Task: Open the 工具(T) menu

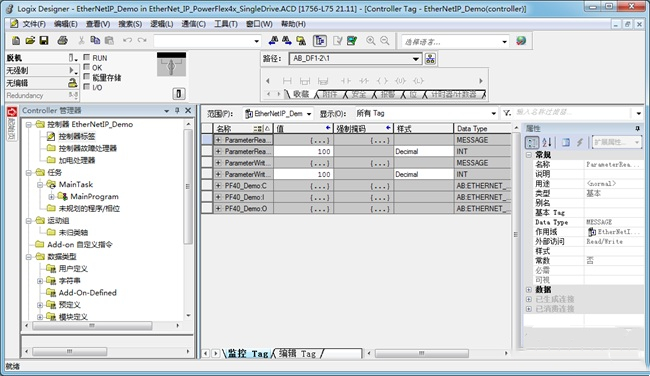Action: click(x=226, y=24)
